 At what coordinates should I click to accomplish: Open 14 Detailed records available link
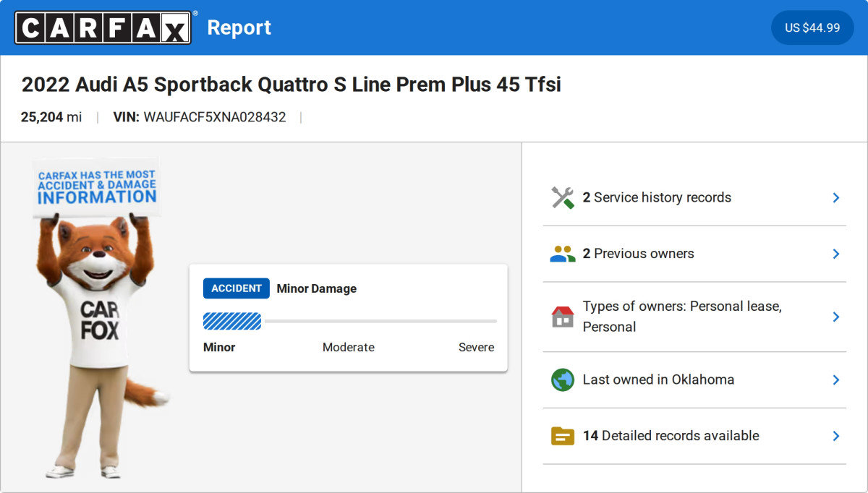(671, 436)
